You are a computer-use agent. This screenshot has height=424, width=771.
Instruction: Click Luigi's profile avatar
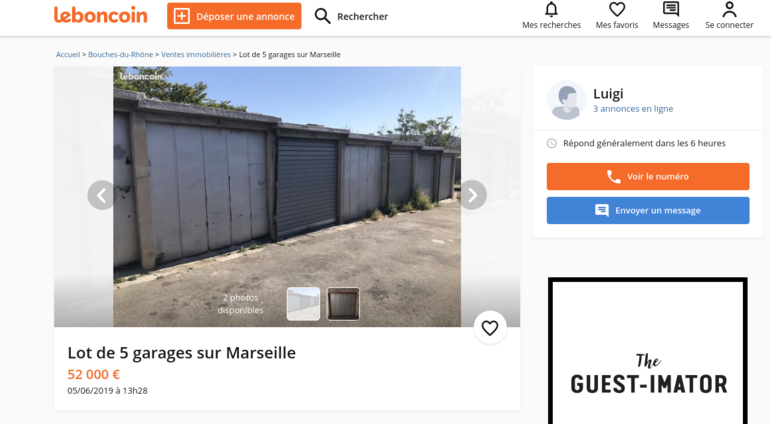566,100
